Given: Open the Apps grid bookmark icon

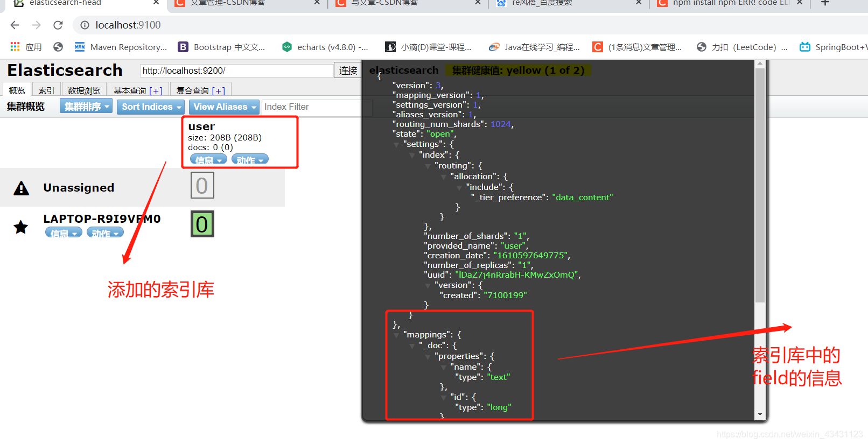Looking at the screenshot, I should 15,47.
